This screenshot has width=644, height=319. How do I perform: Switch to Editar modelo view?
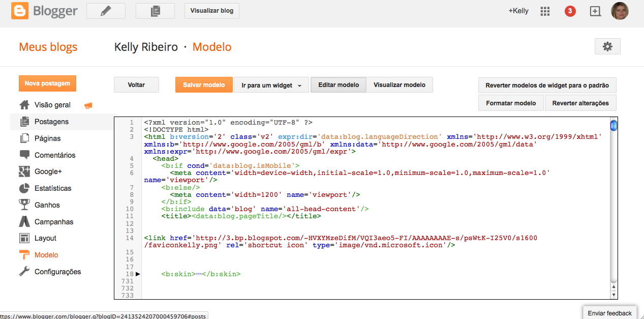click(339, 85)
